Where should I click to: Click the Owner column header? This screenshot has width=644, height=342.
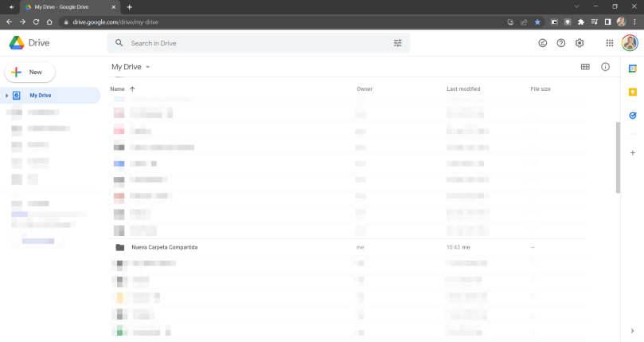click(x=365, y=89)
